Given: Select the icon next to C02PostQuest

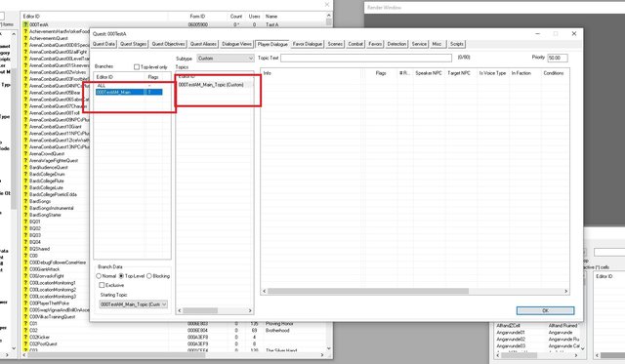Looking at the screenshot, I should tap(25, 344).
